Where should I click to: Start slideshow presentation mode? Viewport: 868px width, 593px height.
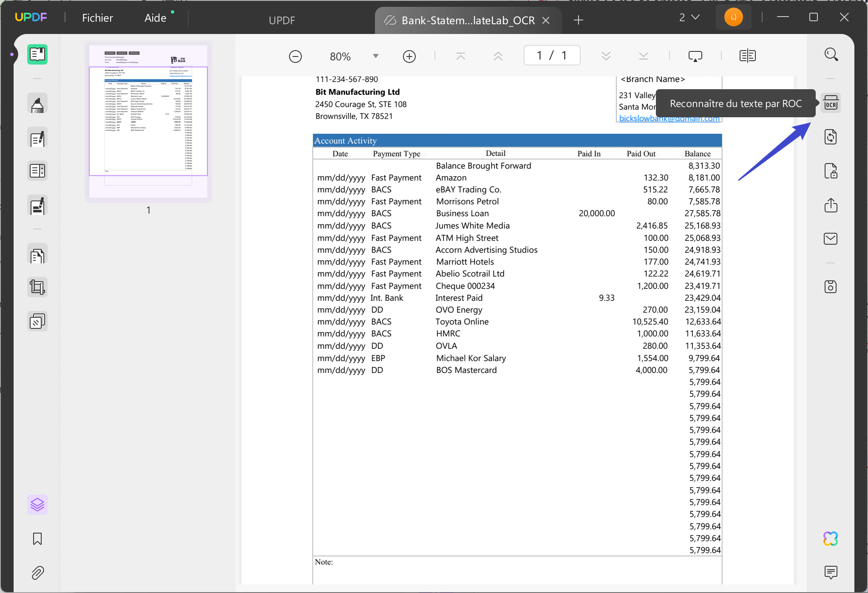pyautogui.click(x=695, y=56)
